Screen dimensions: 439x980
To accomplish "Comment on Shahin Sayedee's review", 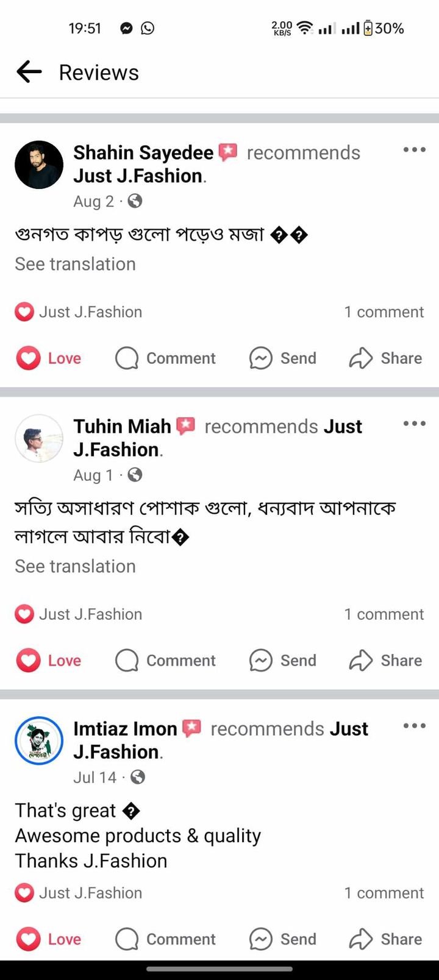I will tap(165, 358).
